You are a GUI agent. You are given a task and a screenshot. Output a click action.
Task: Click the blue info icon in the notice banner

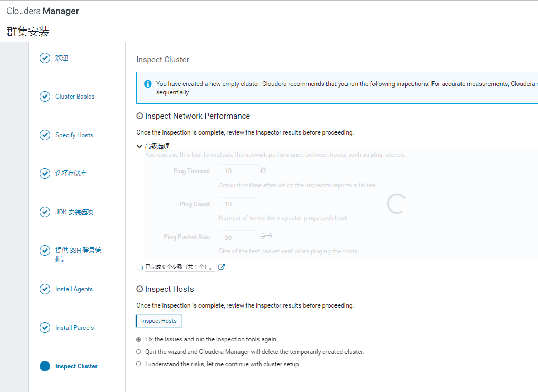[x=148, y=84]
